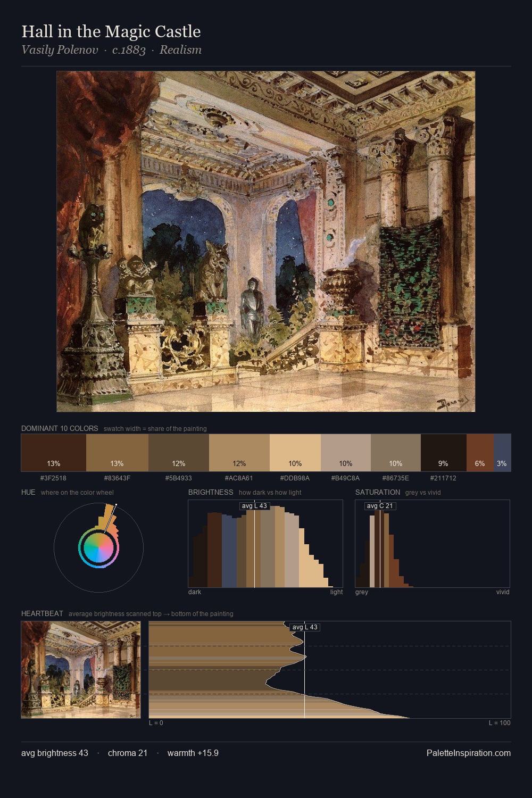The image size is (532, 798).
Task: Click the 6% rust-brown swatch
Action: [480, 453]
